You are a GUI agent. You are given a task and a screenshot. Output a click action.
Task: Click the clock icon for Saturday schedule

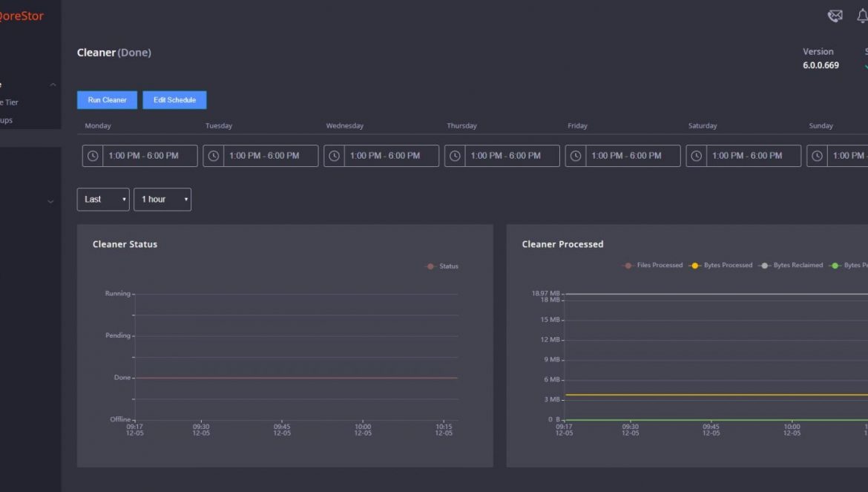(697, 156)
